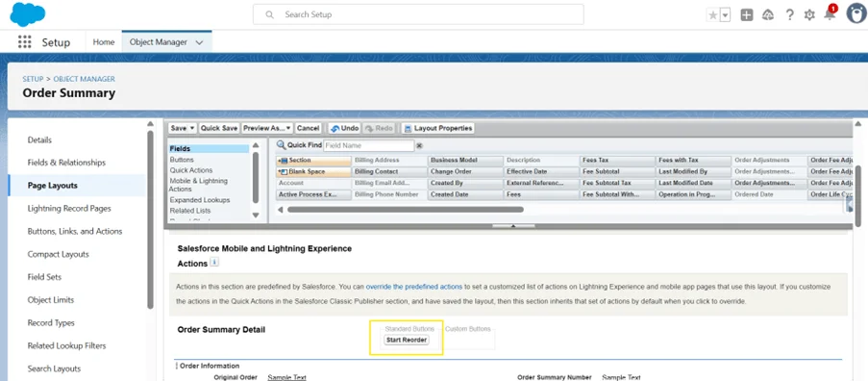868x381 pixels.
Task: Select Page Layouts in the sidebar
Action: (x=53, y=186)
